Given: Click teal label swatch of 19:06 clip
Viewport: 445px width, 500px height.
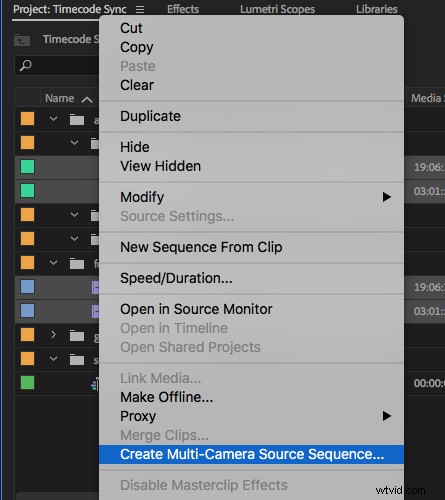Looking at the screenshot, I should 27,166.
